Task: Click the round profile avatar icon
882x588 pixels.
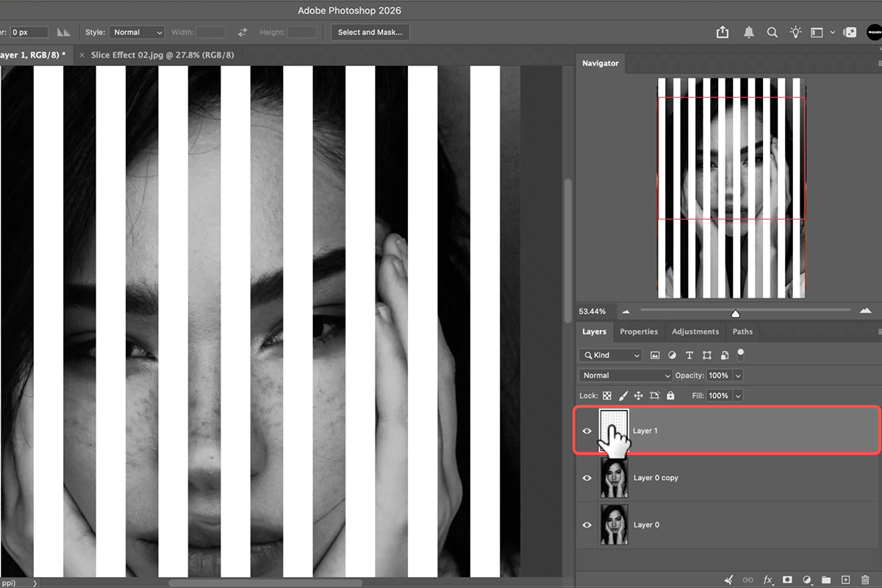Action: tap(875, 32)
